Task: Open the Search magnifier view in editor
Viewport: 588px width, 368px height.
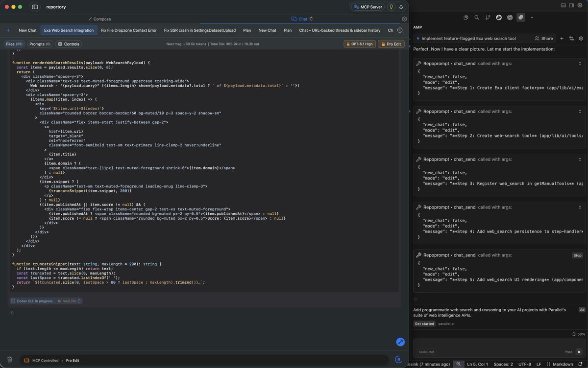Action: tap(476, 18)
